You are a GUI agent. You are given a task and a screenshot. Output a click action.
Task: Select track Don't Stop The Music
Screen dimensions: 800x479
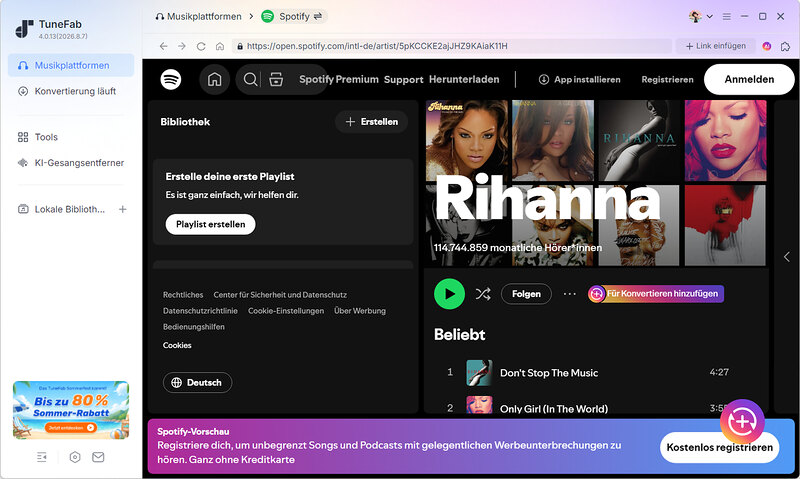pyautogui.click(x=548, y=373)
